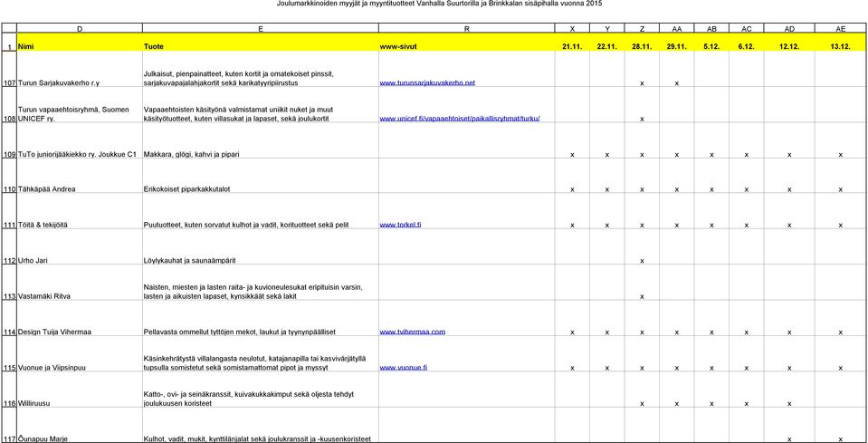This screenshot has height=443, width=868.
Task: Select column E header
Action: (x=260, y=28)
